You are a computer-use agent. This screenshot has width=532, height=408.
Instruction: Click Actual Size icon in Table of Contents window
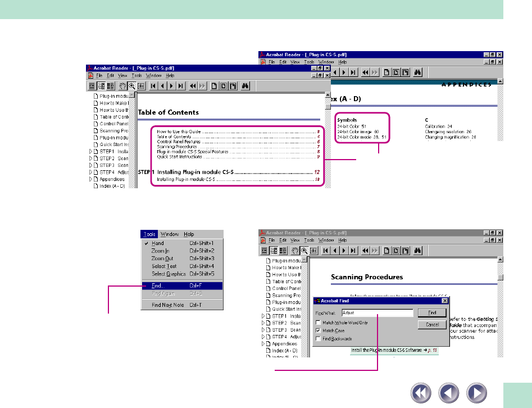(214, 86)
